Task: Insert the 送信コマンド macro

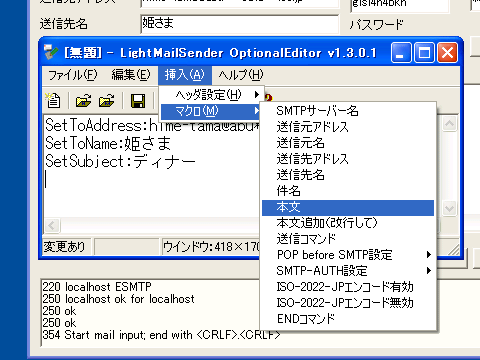Action: (x=348, y=239)
